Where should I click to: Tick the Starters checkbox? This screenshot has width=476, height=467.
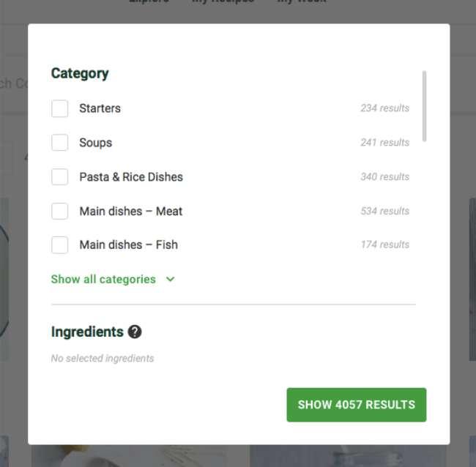click(60, 108)
